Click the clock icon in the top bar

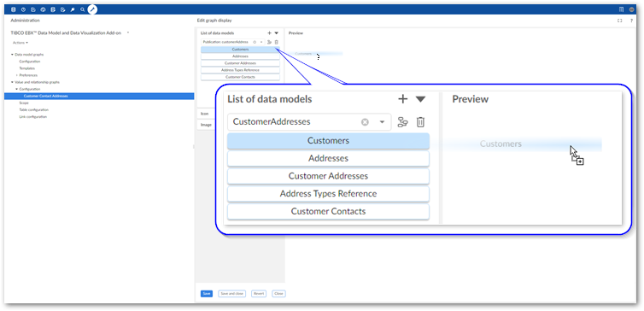(x=23, y=9)
